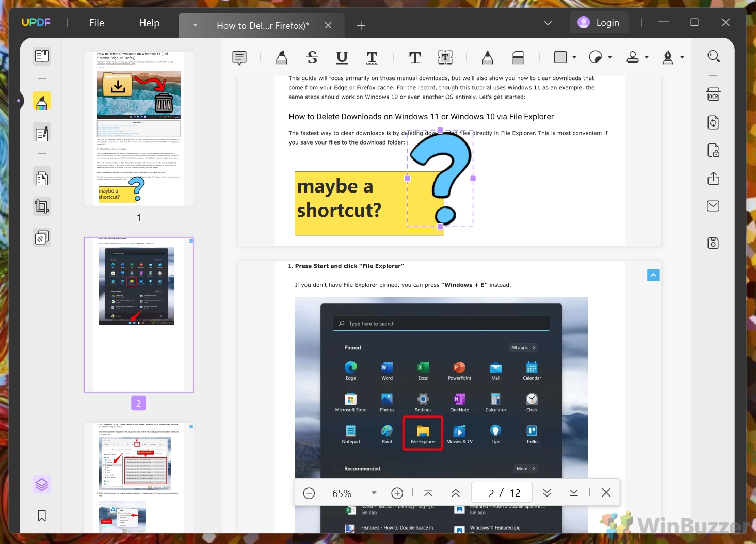The height and width of the screenshot is (544, 756).
Task: Open the page tools icon below Crop
Action: [x=42, y=237]
